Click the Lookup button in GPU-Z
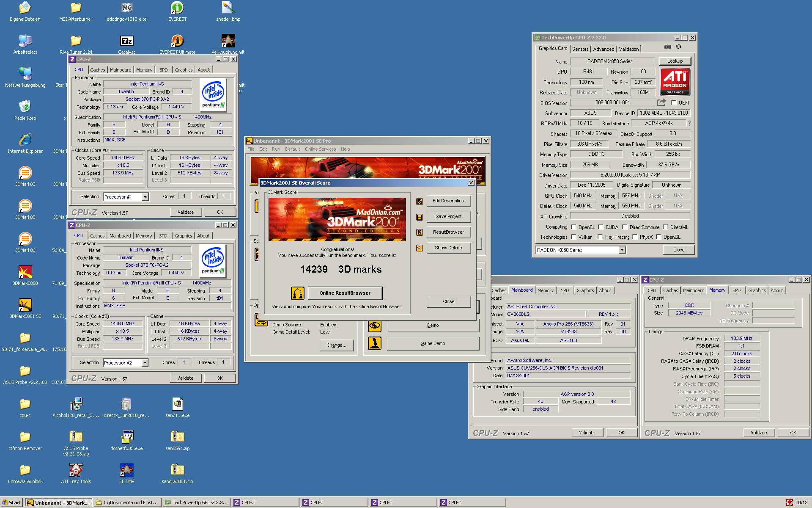 tap(675, 61)
